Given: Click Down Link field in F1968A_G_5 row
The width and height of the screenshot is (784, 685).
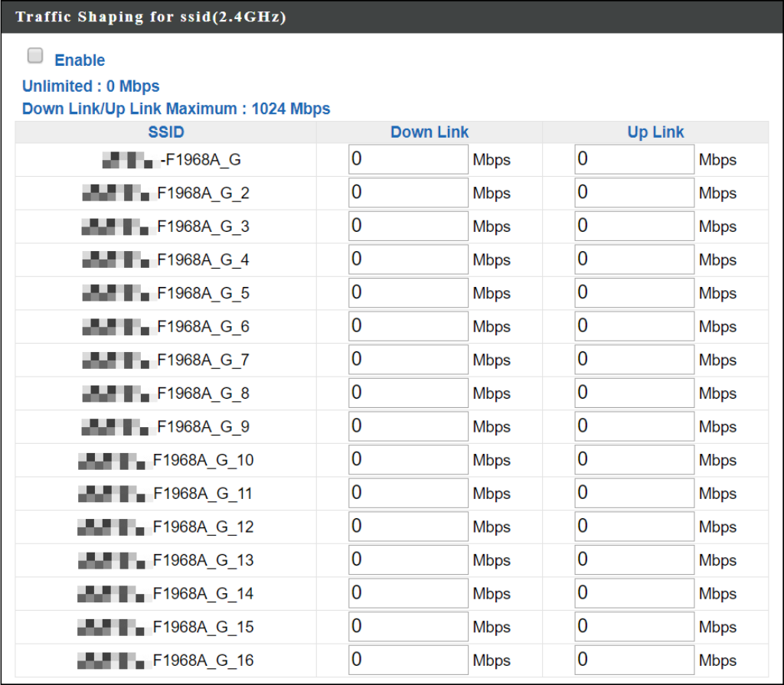Looking at the screenshot, I should pos(408,293).
